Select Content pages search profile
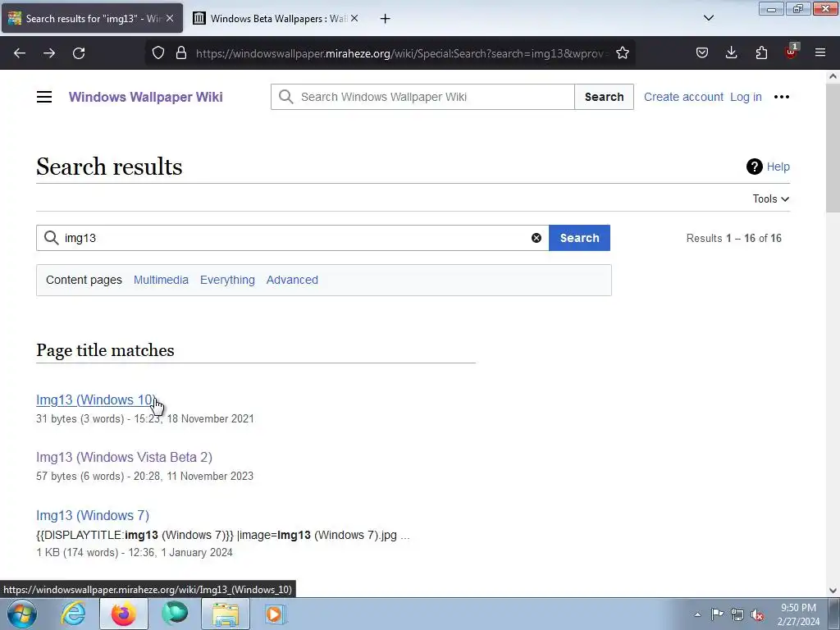 coord(84,281)
